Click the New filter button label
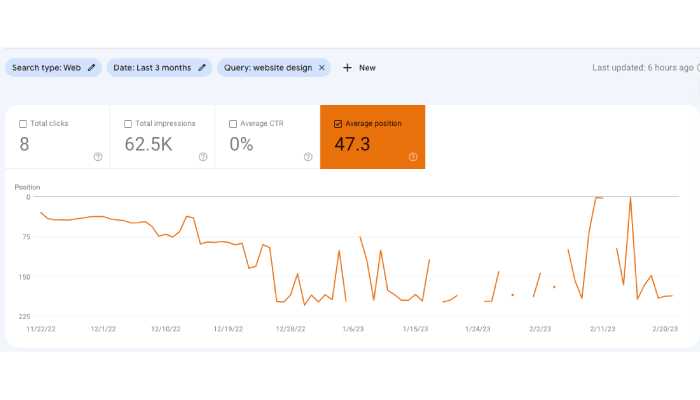Image resolution: width=700 pixels, height=400 pixels. click(367, 68)
